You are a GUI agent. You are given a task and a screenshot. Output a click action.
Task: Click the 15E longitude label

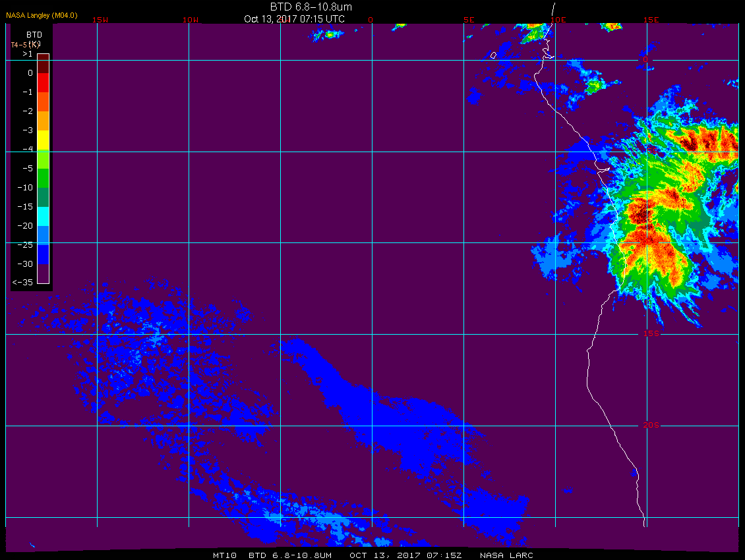coord(651,20)
